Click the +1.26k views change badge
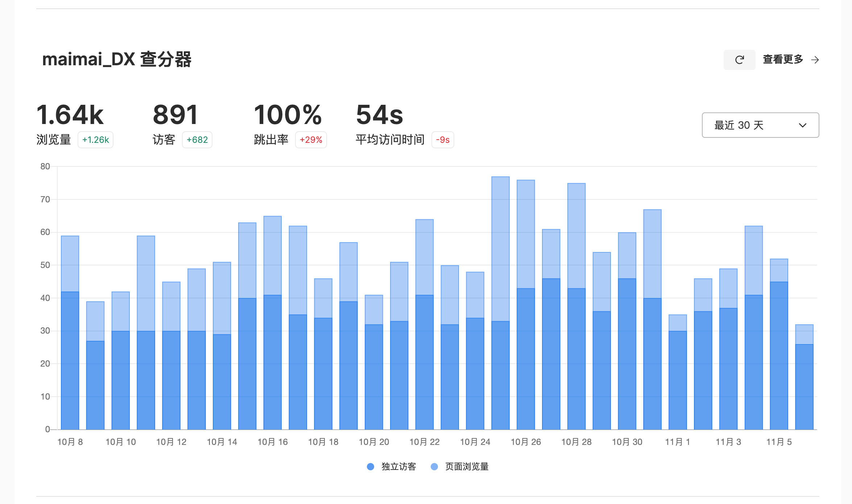Screen dimensions: 852x504 tap(95, 140)
